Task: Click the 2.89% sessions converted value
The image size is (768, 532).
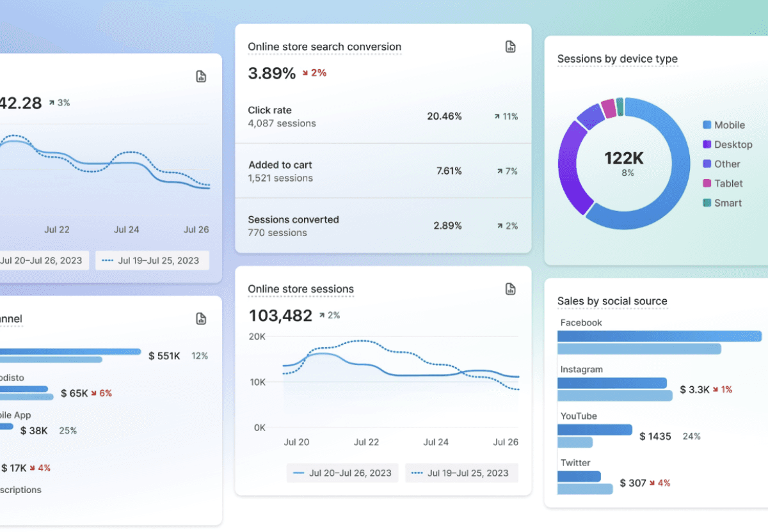Action: (x=447, y=226)
